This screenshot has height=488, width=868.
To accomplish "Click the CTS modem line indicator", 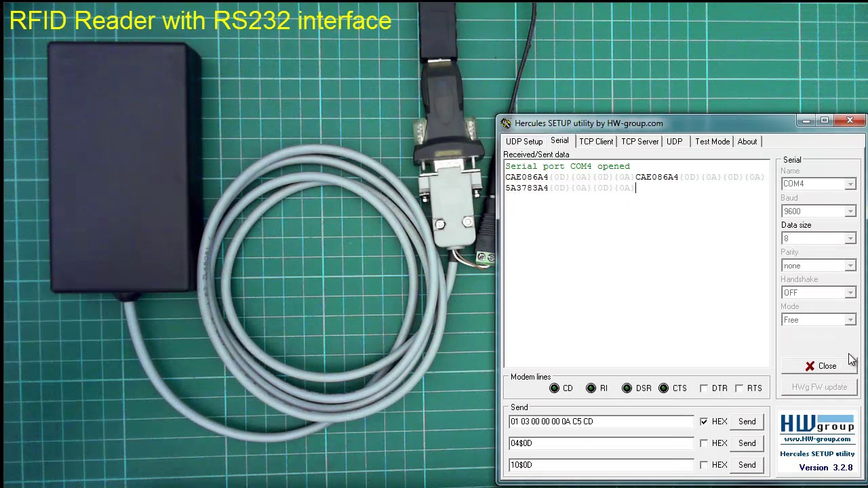I will [x=663, y=388].
